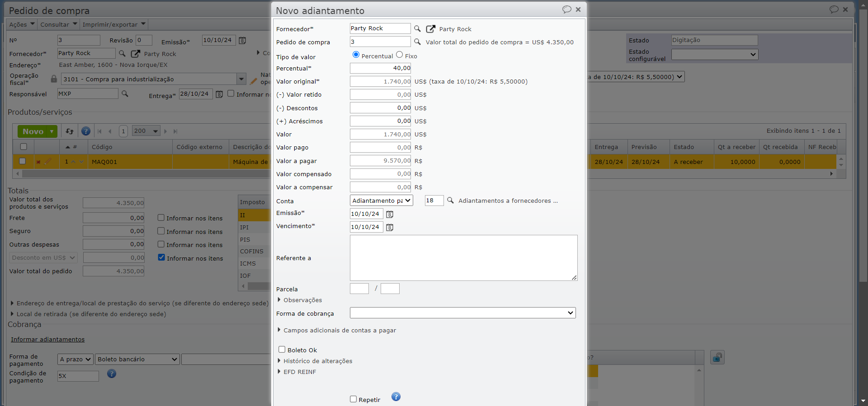This screenshot has width=868, height=406.
Task: Open the comment bubble icon in Novo adiantamento
Action: (x=566, y=9)
